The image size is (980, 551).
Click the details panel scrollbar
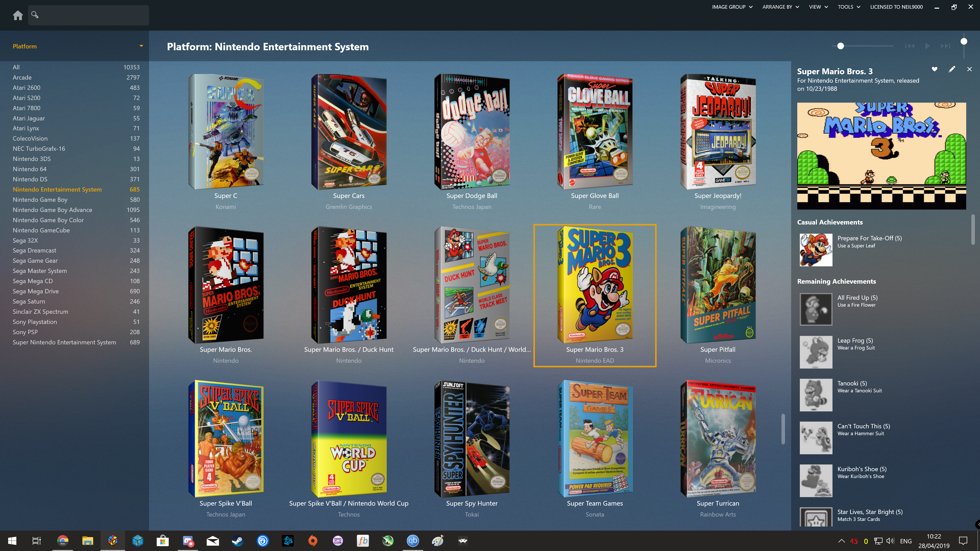click(973, 229)
